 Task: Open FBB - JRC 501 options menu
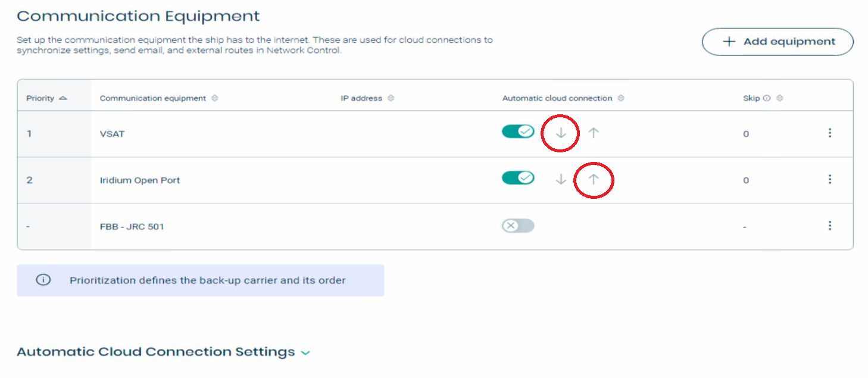830,226
